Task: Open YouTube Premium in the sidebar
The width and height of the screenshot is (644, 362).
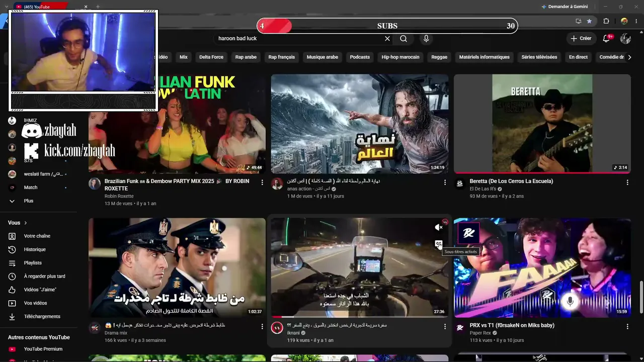Action: (44, 349)
